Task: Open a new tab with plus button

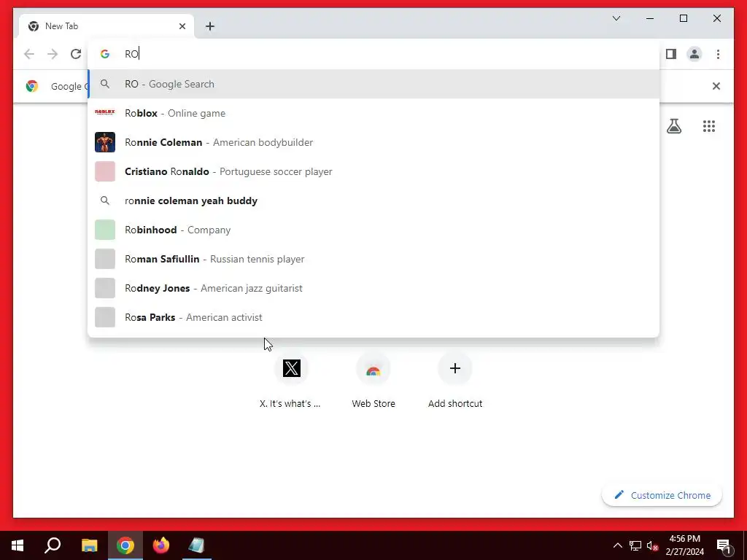Action: tap(210, 26)
